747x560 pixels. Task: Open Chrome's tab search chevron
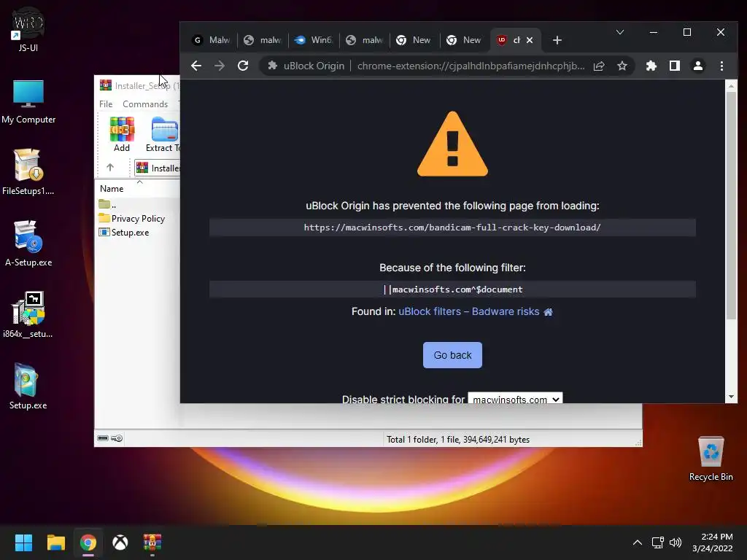[x=620, y=32]
